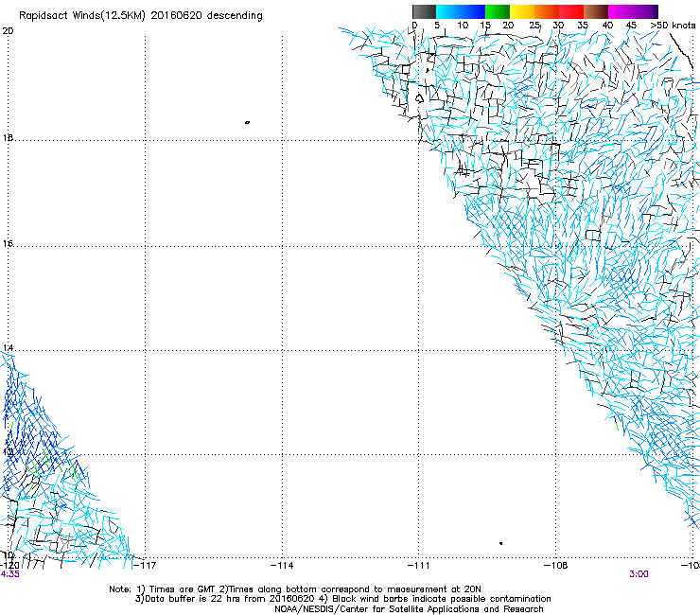Click the "15" colorbar scale label

click(x=485, y=26)
